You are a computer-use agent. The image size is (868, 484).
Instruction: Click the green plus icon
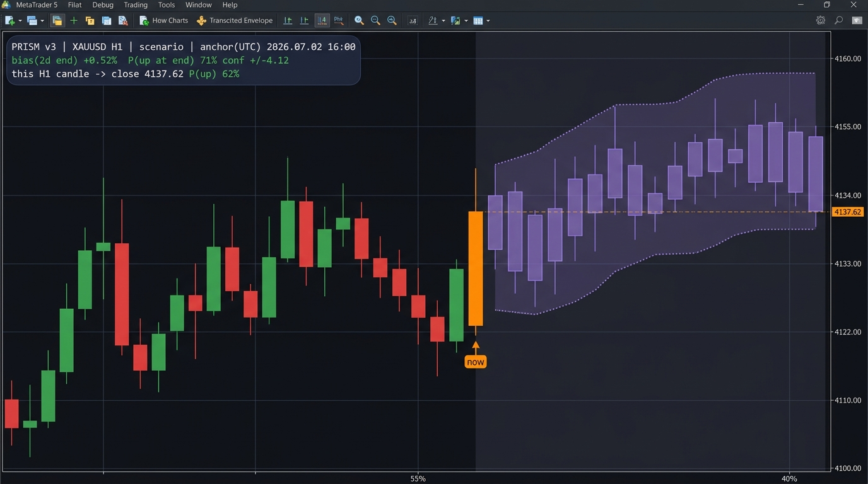[74, 21]
